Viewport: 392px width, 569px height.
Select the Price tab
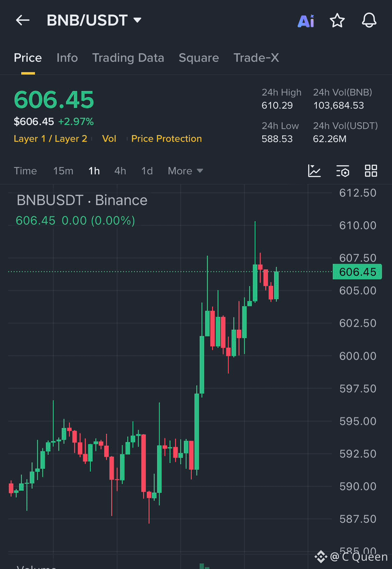click(28, 58)
